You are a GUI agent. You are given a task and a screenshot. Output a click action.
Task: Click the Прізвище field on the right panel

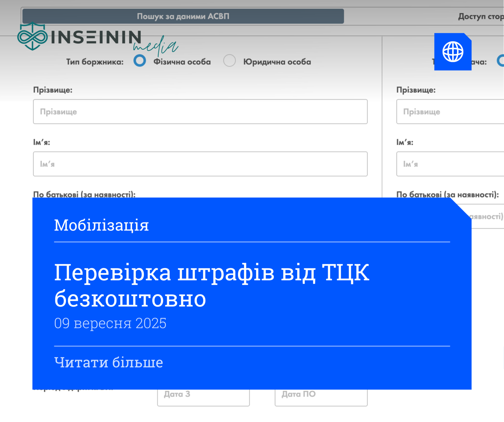click(x=450, y=111)
